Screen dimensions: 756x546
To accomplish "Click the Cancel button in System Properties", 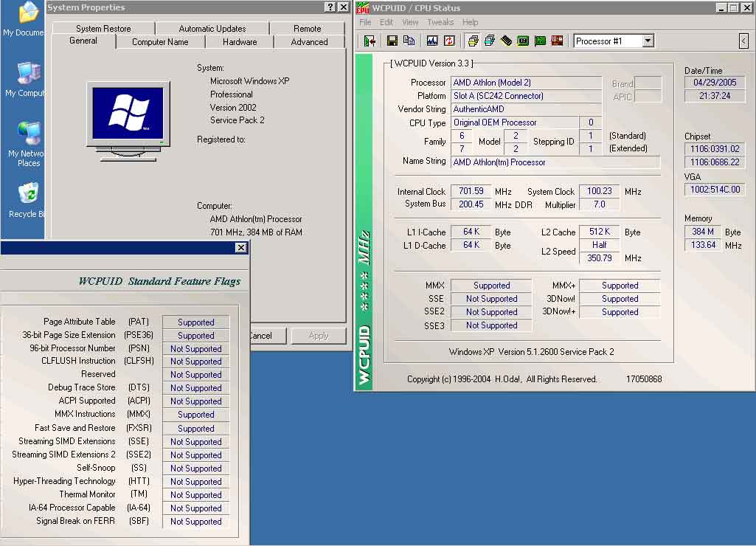I will (268, 336).
